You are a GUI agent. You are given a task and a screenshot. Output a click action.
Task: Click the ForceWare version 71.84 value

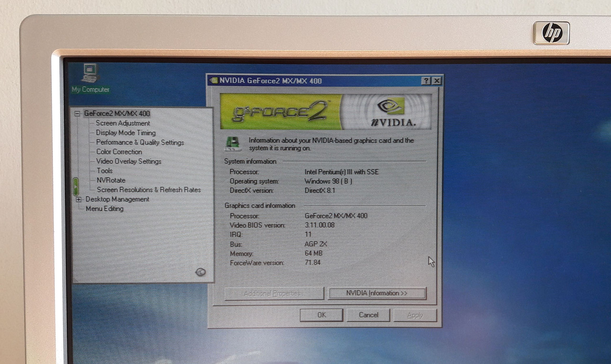pos(312,263)
